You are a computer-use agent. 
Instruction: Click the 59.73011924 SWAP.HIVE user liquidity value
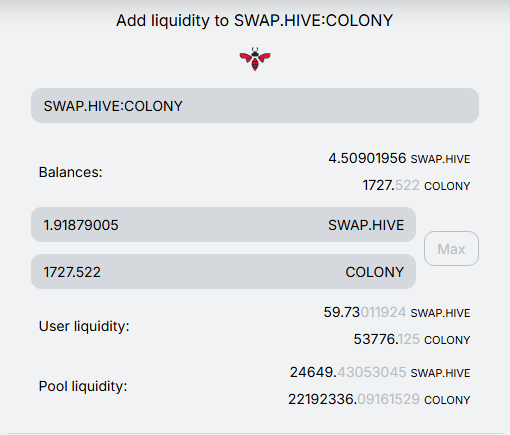[397, 313]
